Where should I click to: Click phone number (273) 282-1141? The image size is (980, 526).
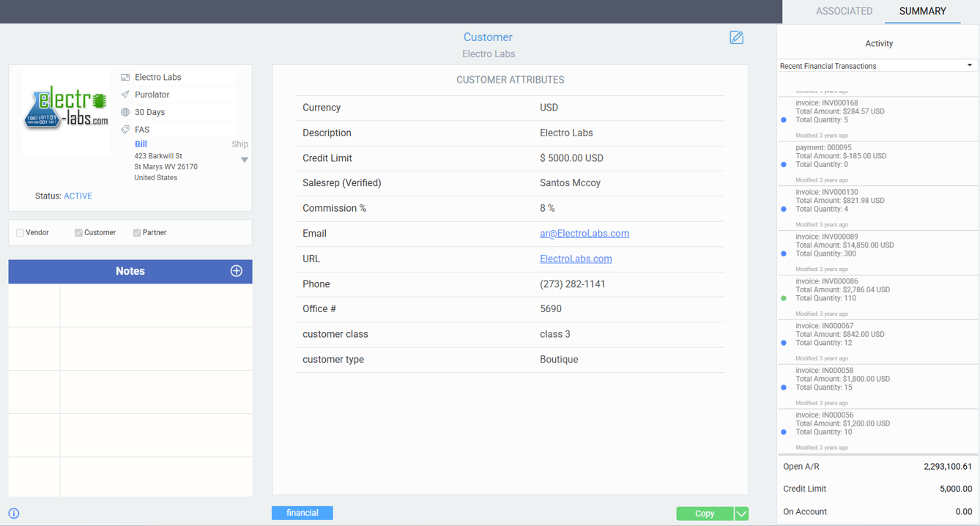coord(573,284)
